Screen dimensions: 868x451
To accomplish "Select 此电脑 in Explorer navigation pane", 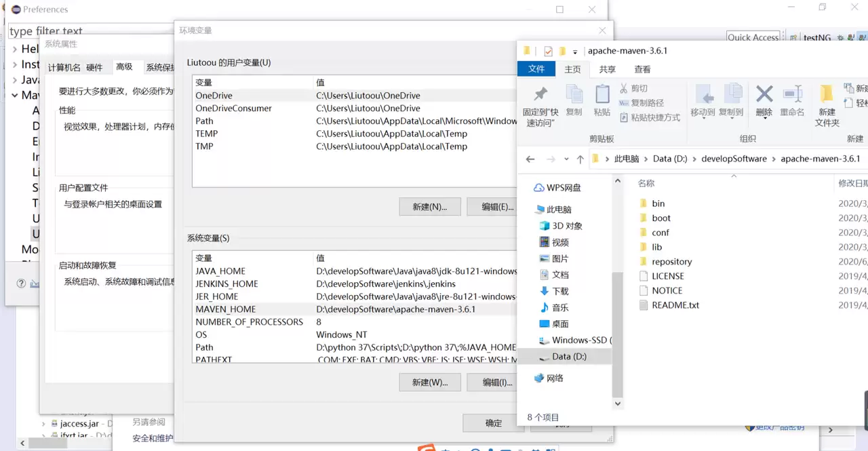I will pos(553,210).
